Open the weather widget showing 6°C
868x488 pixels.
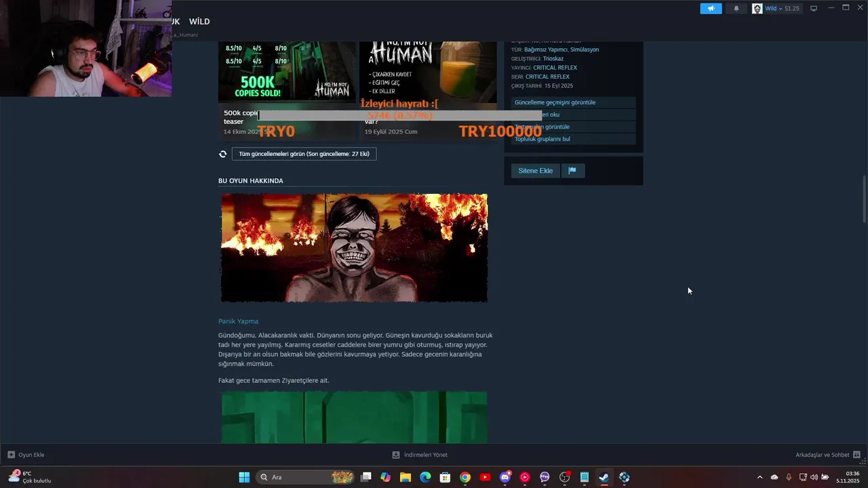[30, 477]
